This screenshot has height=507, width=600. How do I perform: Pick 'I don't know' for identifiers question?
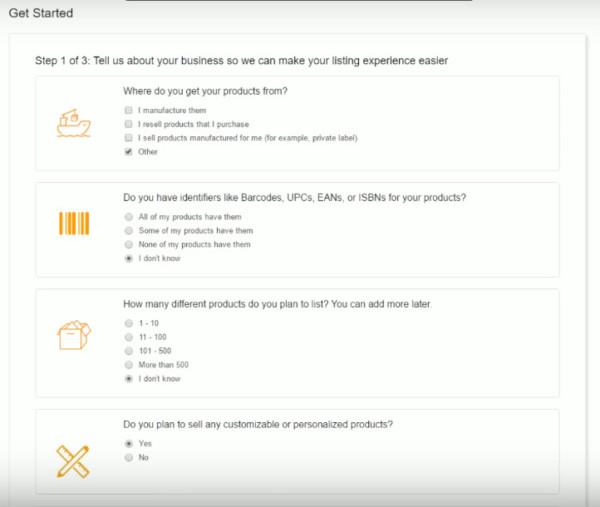click(129, 259)
